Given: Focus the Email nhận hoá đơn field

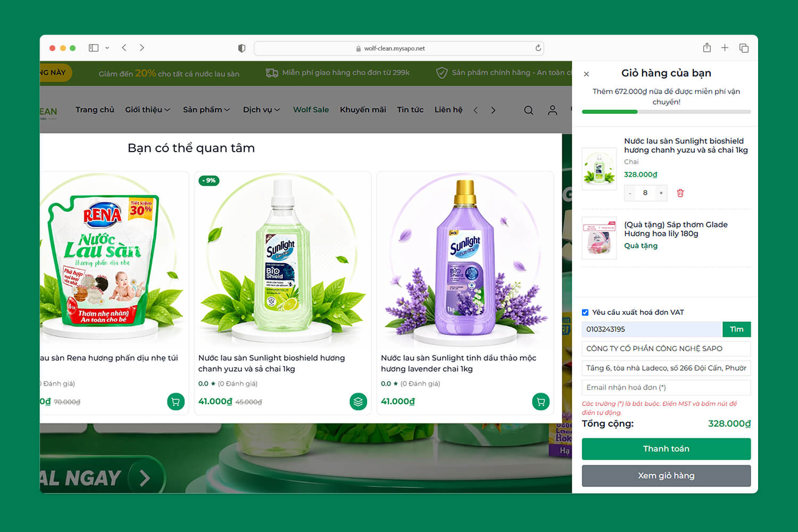Looking at the screenshot, I should pos(666,387).
